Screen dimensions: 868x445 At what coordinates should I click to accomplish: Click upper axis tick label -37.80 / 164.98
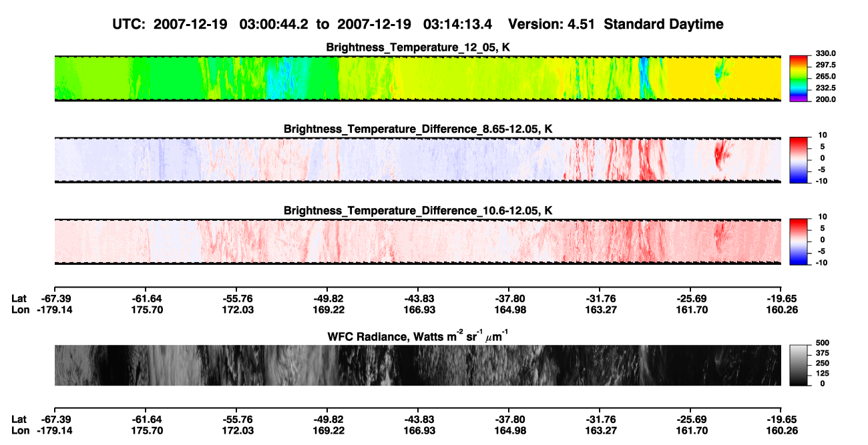[x=509, y=304]
